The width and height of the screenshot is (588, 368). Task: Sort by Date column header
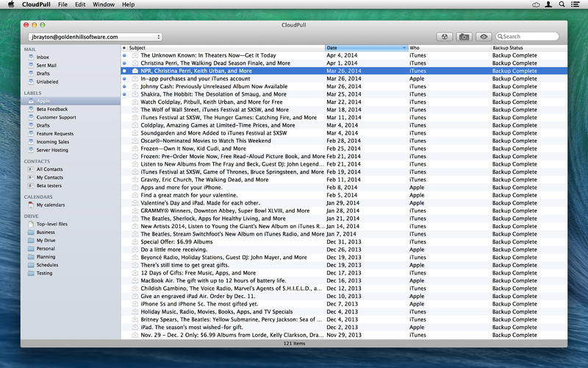365,48
